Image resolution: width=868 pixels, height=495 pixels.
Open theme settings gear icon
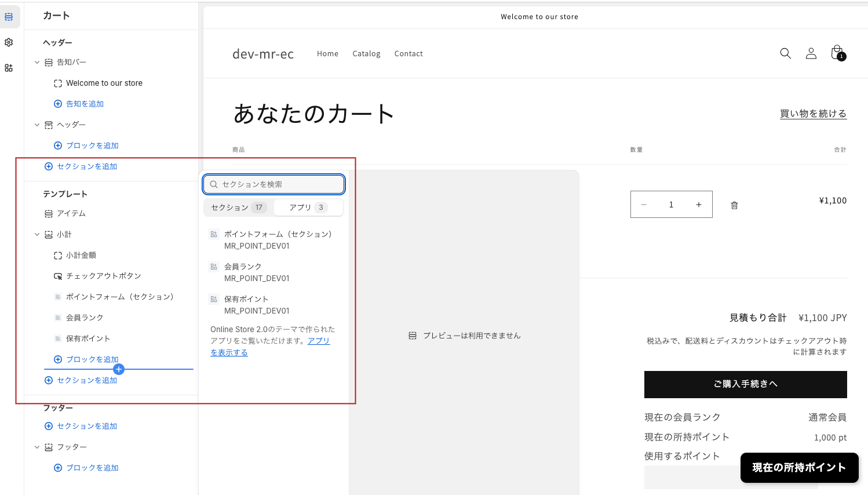(9, 42)
